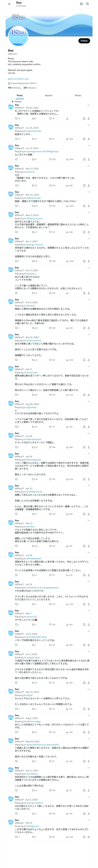Screen dimensions: 98x868
Task: Repost the Jun 24, 2024 post
Action: tap(33, 139)
